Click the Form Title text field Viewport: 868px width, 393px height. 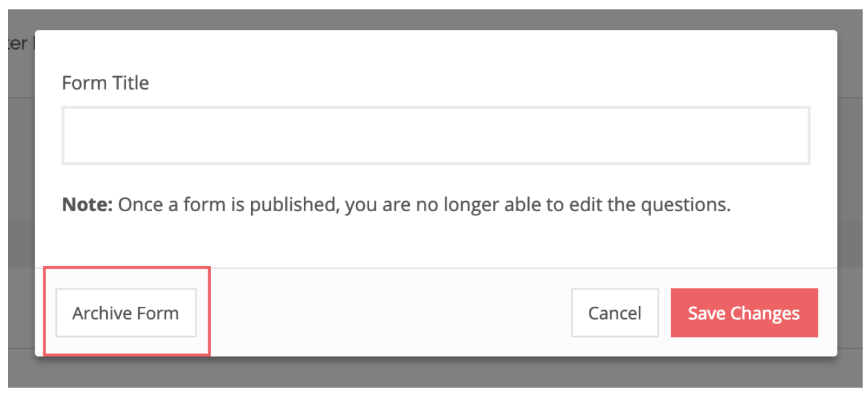coord(435,135)
